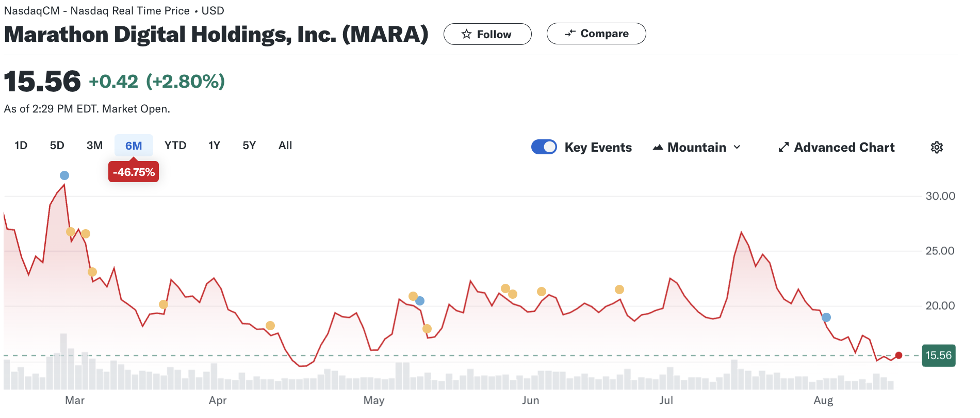Click the red current price dot on chart
Image resolution: width=980 pixels, height=418 pixels.
click(x=899, y=355)
